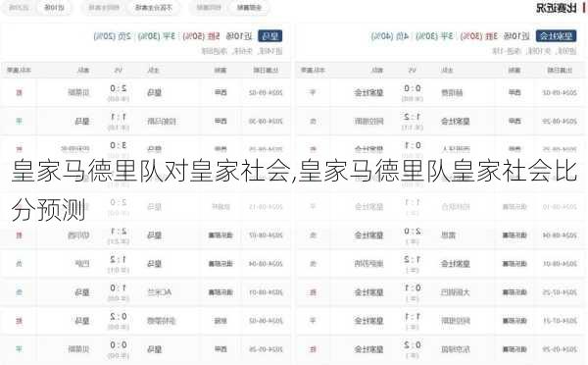Open 切尔西 in the 皇马 table
The image size is (588, 365).
(x=78, y=235)
